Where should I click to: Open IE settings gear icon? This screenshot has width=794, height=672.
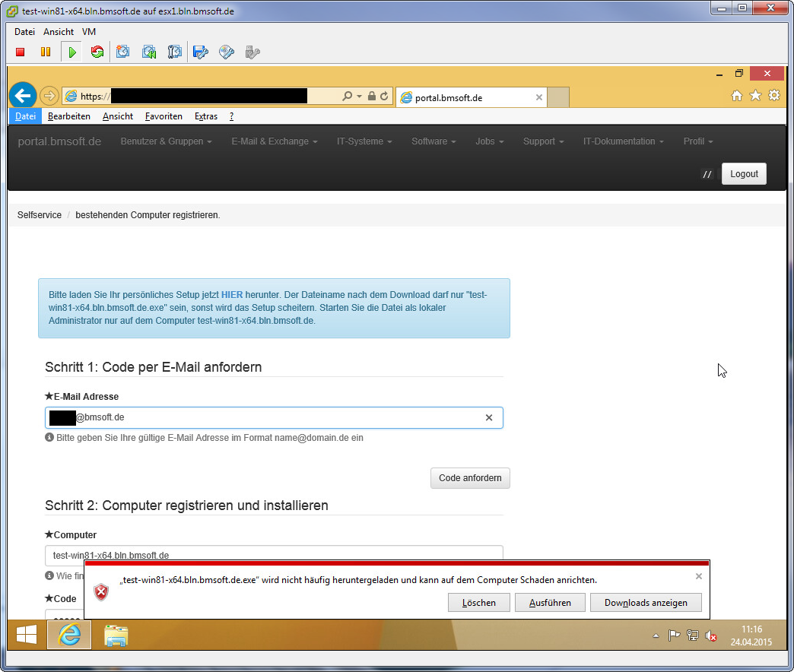click(x=774, y=95)
